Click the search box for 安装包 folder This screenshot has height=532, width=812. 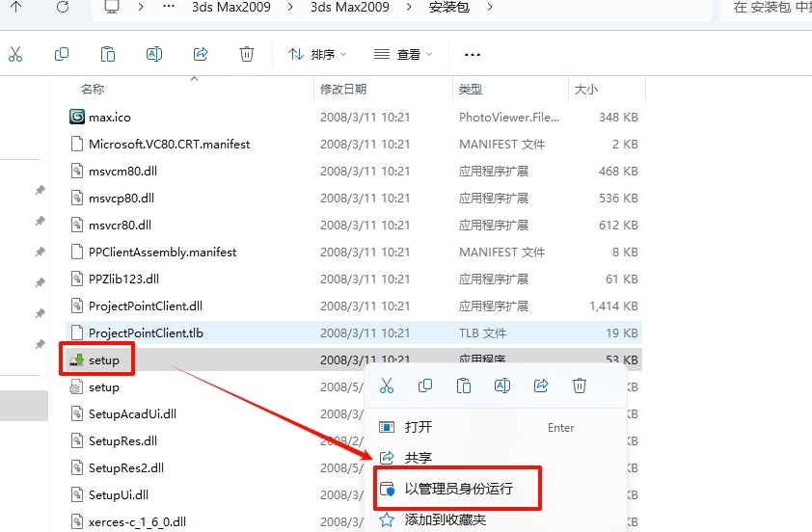[767, 8]
